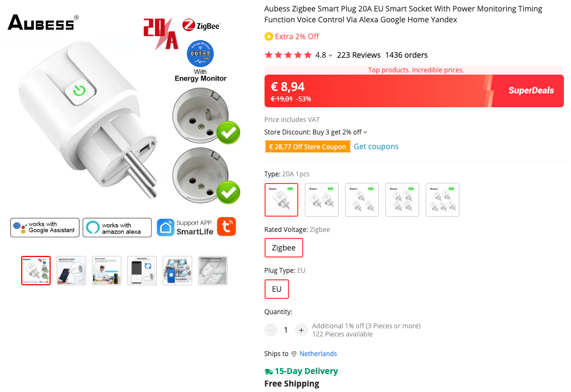This screenshot has height=392, width=571.
Task: Click the Zigbee logo on product image
Action: coord(201,26)
